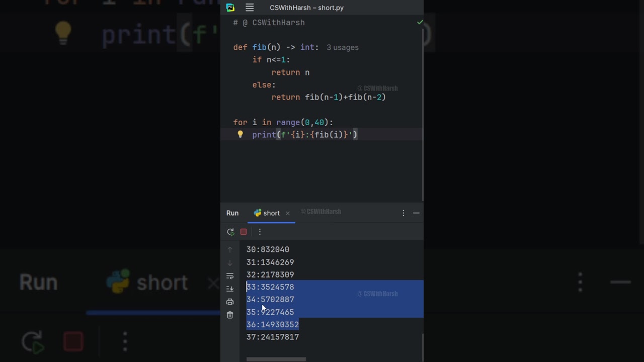Rerun the short script

pyautogui.click(x=230, y=232)
